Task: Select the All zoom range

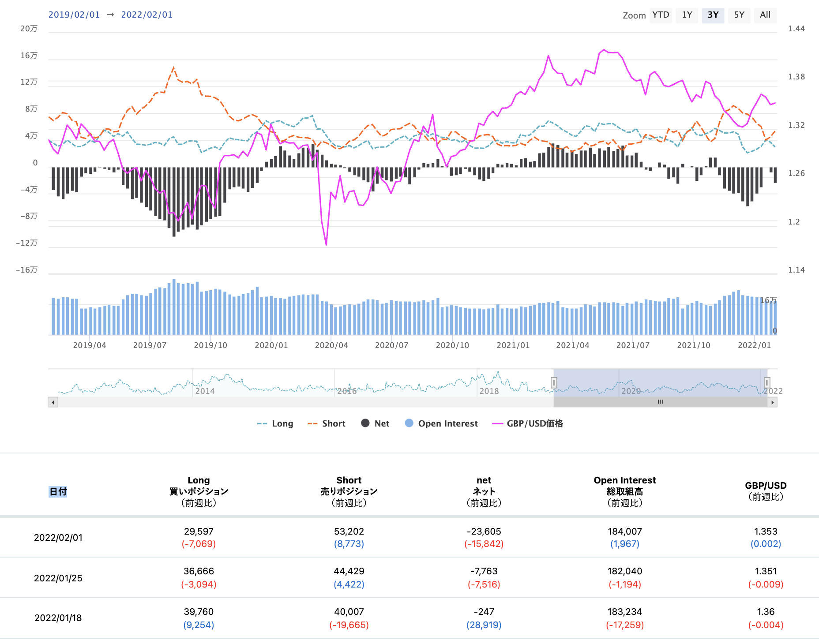Action: (765, 15)
